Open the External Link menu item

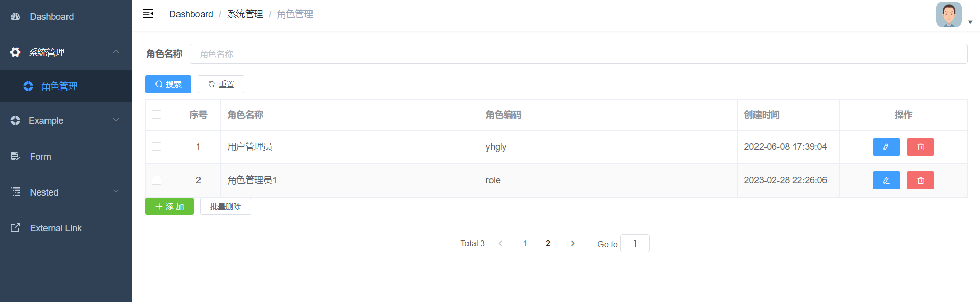[x=66, y=228]
